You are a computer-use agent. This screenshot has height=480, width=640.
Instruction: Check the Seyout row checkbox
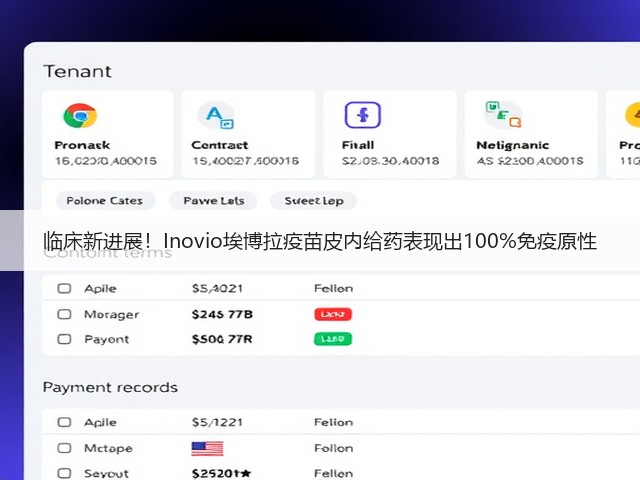[x=64, y=473]
